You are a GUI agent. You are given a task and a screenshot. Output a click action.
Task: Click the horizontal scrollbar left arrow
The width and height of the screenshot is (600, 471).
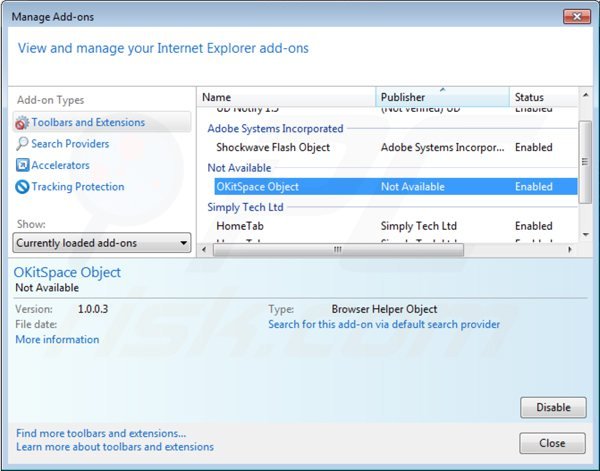[x=204, y=250]
